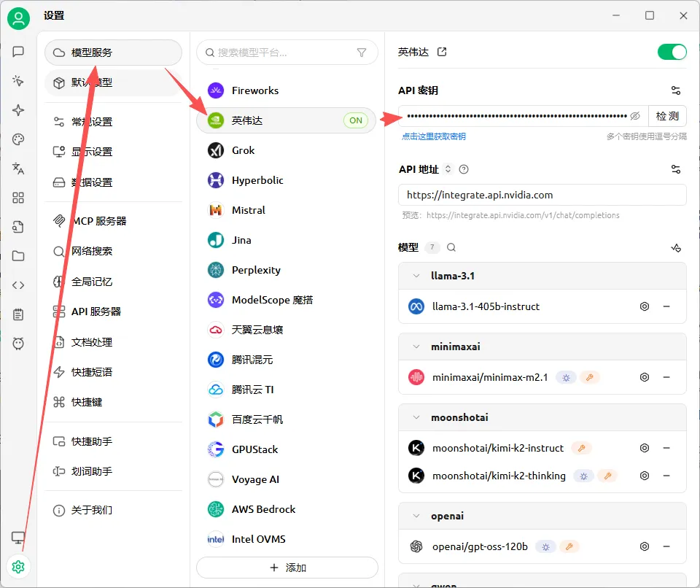
Task: Open 模型服务 settings section
Action: [x=114, y=53]
